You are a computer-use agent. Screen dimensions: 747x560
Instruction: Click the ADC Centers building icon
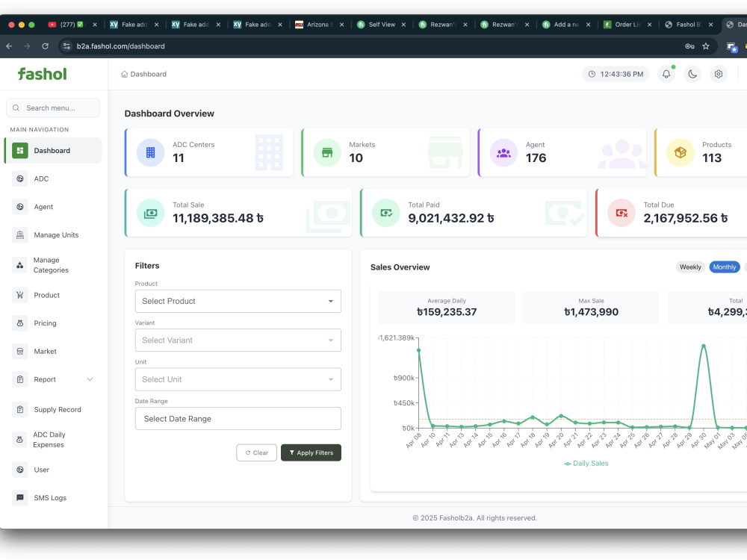pos(151,152)
